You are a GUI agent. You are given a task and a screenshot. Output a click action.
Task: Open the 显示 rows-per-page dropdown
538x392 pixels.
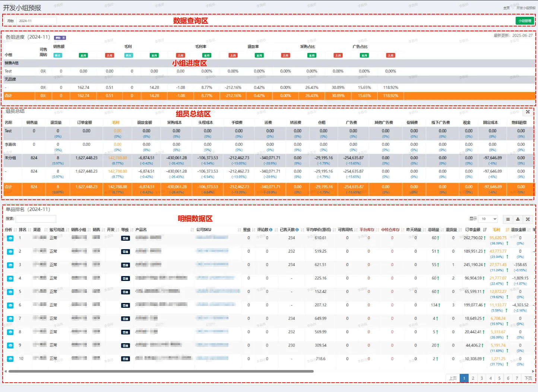488,219
